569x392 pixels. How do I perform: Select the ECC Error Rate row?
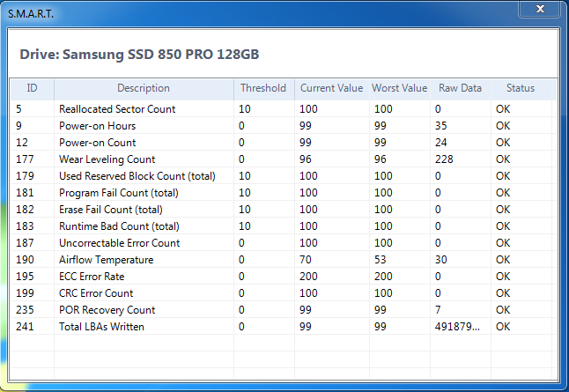click(x=283, y=277)
